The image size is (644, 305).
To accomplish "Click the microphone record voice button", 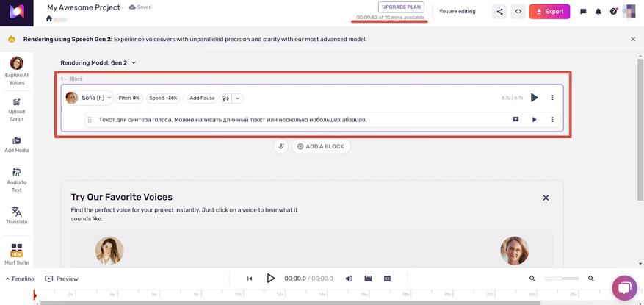I will click(x=281, y=146).
